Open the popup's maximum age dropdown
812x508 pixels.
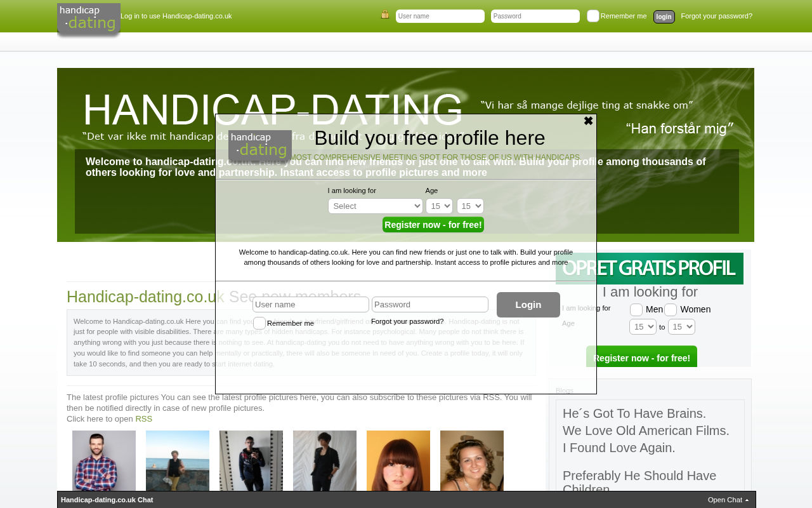(x=470, y=206)
